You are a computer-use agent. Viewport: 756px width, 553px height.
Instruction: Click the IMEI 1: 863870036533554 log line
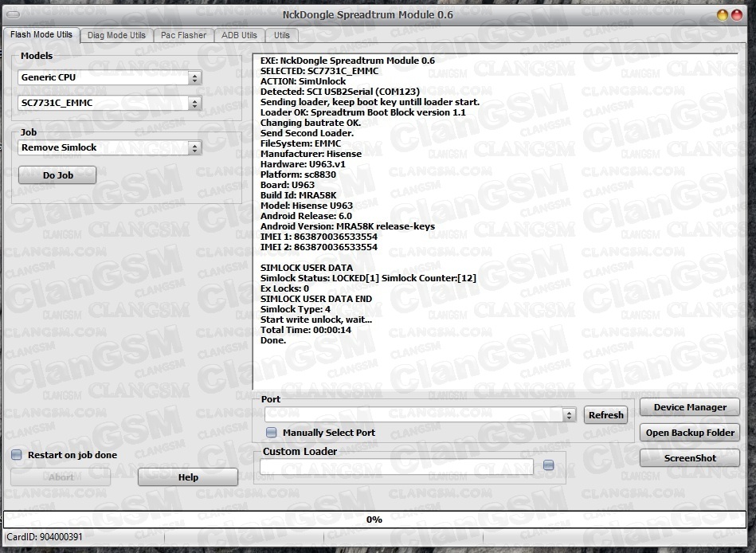[319, 237]
